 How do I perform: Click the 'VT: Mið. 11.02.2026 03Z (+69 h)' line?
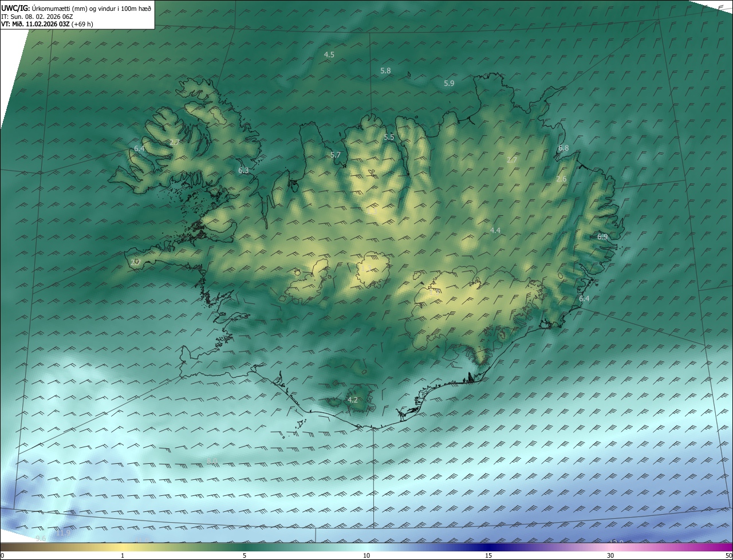[x=47, y=24]
